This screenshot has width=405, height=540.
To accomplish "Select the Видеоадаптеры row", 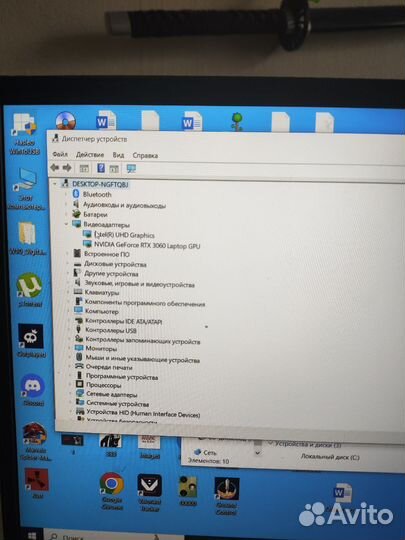I will [106, 225].
